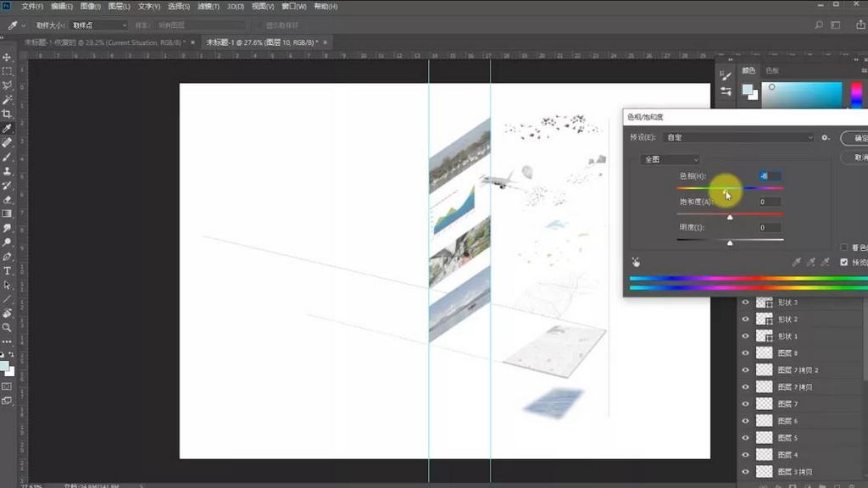Select the Zoom tool in toolbar
Image resolution: width=868 pixels, height=488 pixels.
click(x=7, y=327)
